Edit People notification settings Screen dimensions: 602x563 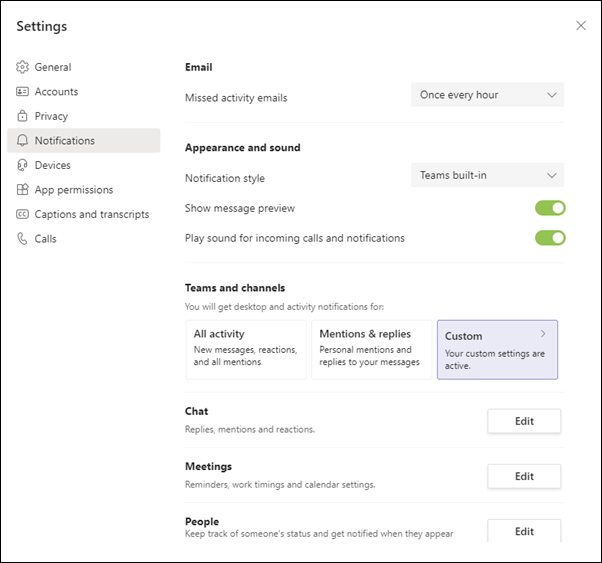524,531
